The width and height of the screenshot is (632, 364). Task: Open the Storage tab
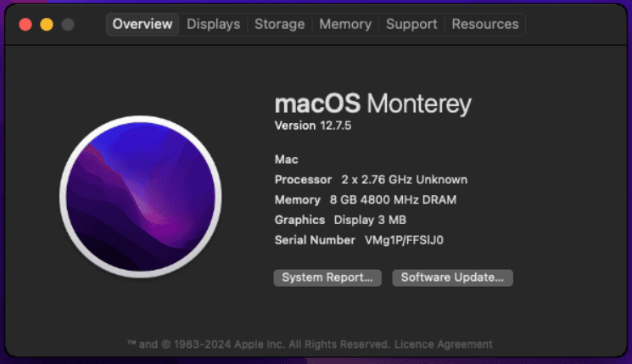click(279, 25)
